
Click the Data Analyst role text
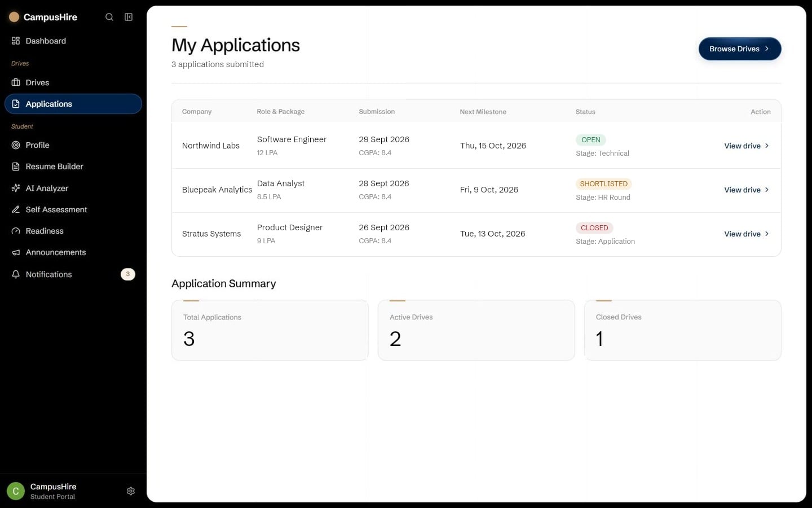[x=281, y=183]
